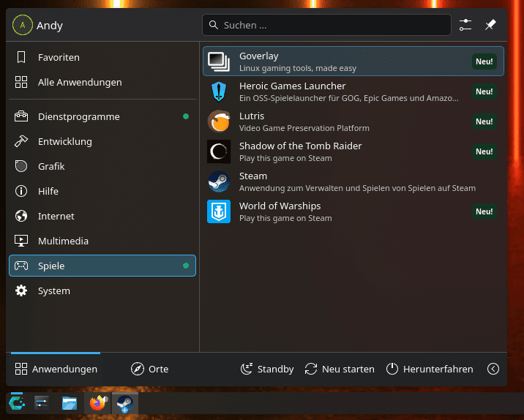Open file manager from taskbar
This screenshot has height=420, width=524.
click(x=70, y=403)
